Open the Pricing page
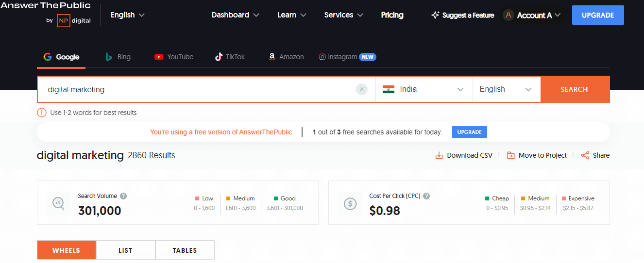This screenshot has width=644, height=263. (392, 15)
